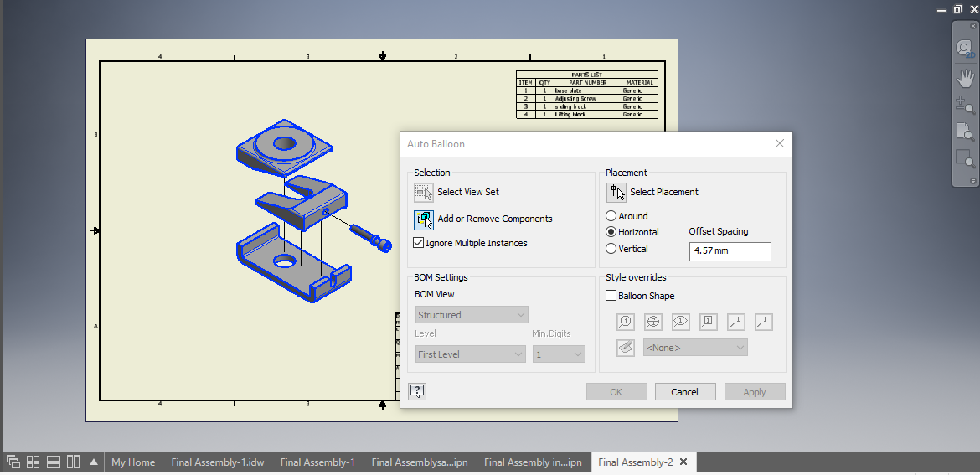Click the 'Select Placement' label
This screenshot has height=475, width=980.
663,192
